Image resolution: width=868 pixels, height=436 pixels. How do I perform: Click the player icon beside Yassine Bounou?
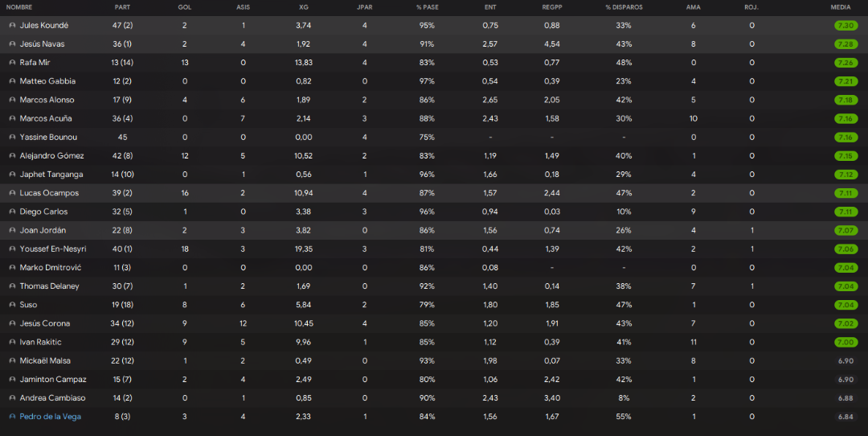[12, 138]
